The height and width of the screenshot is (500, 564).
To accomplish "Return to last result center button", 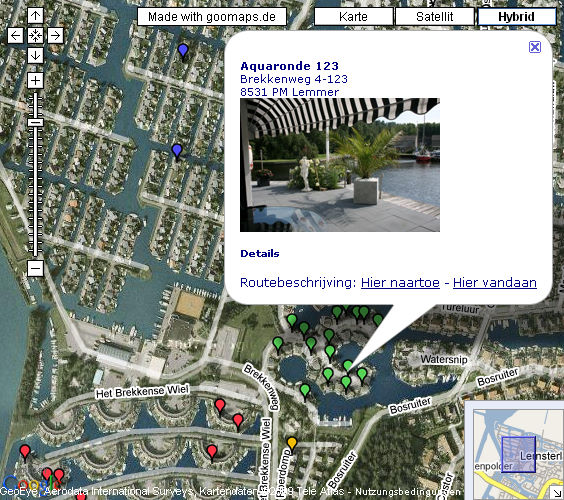I will point(35,36).
